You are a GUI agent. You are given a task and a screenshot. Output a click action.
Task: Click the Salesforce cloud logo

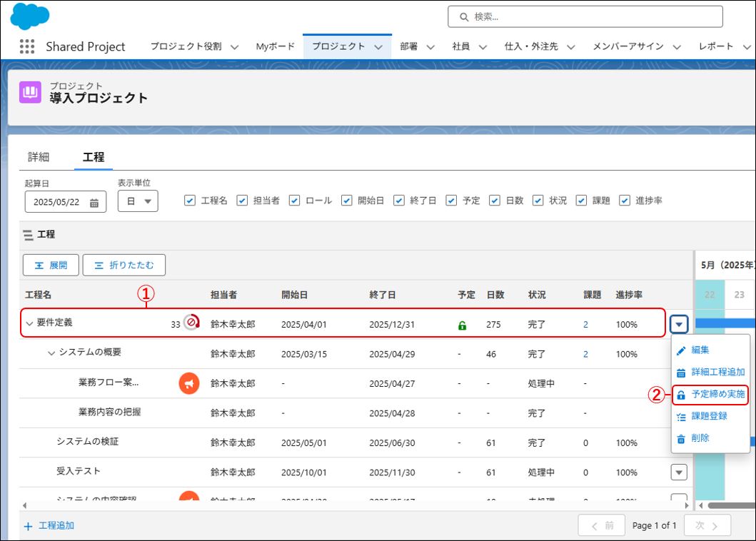[x=30, y=16]
